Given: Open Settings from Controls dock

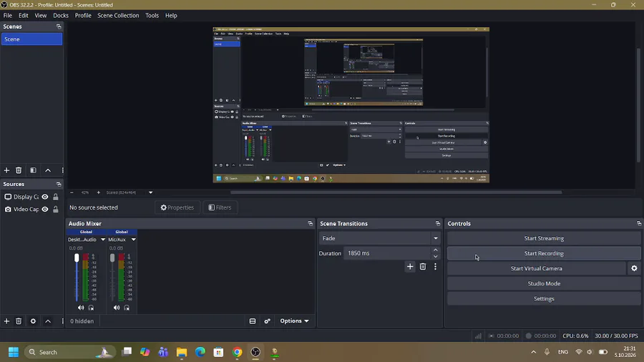Looking at the screenshot, I should click(544, 299).
